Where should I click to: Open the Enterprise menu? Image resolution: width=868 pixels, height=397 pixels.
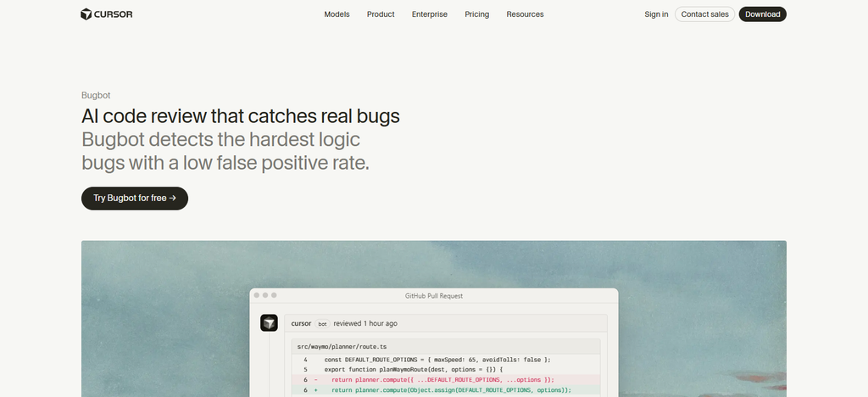430,14
